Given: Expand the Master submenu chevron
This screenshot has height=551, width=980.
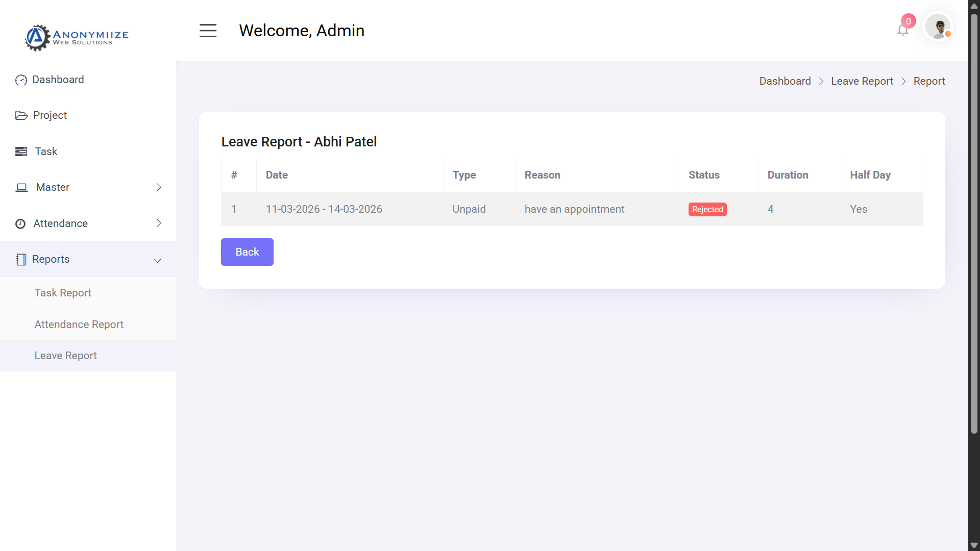Looking at the screenshot, I should click(159, 187).
